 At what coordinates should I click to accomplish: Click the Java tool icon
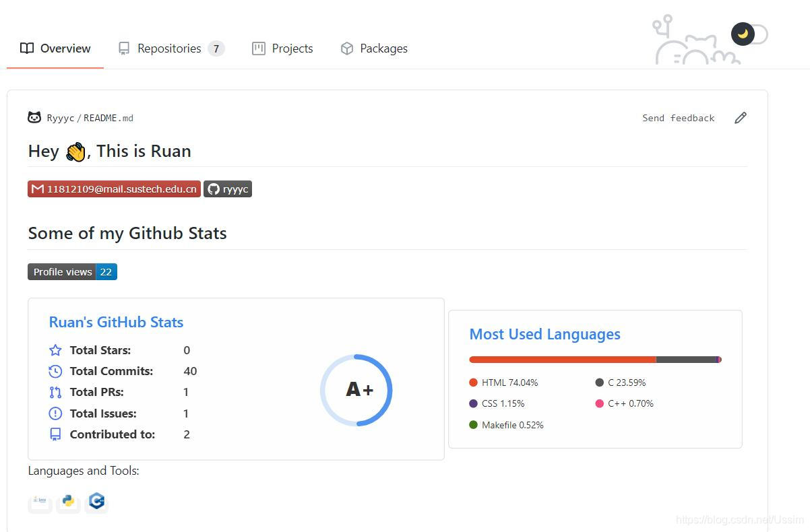pyautogui.click(x=40, y=502)
